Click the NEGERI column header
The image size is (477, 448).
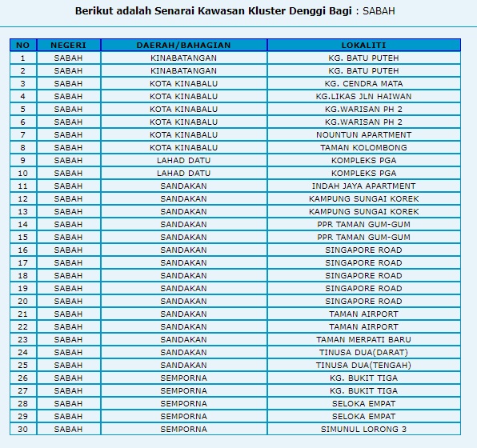tap(69, 45)
